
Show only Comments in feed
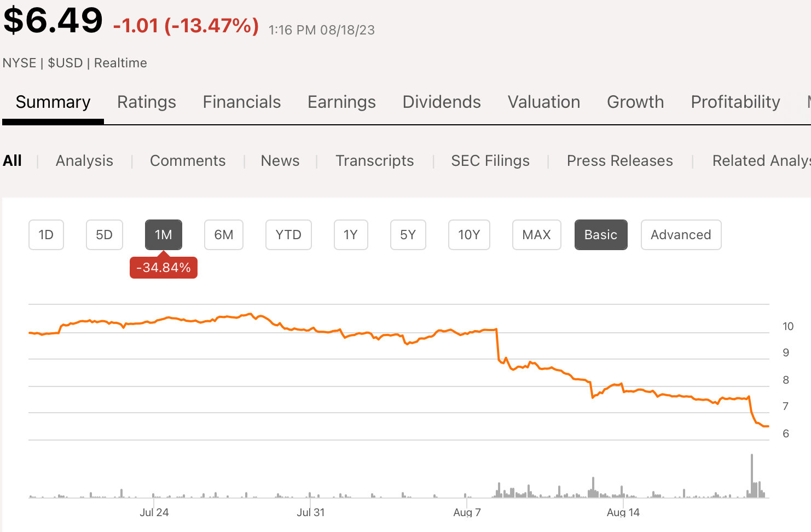coord(188,161)
